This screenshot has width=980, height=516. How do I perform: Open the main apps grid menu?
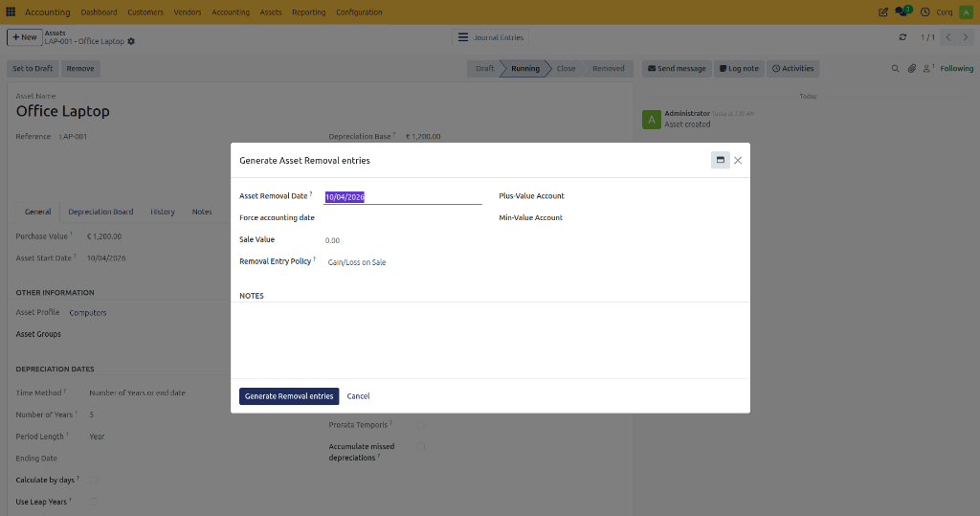point(11,11)
